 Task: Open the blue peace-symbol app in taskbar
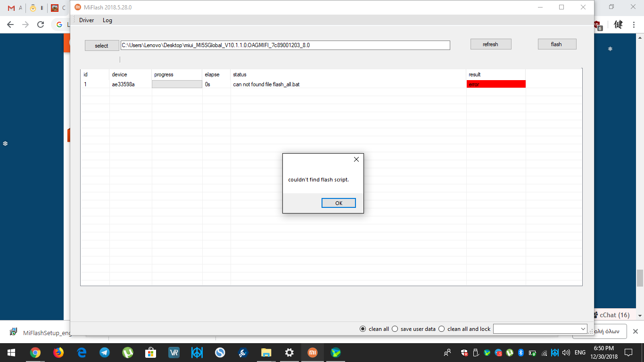(x=197, y=353)
